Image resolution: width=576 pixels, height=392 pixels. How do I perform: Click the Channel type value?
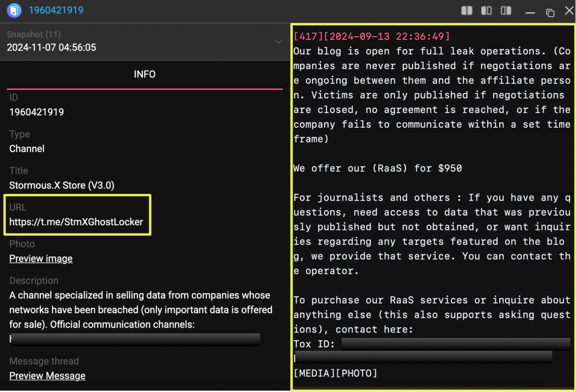tap(27, 149)
